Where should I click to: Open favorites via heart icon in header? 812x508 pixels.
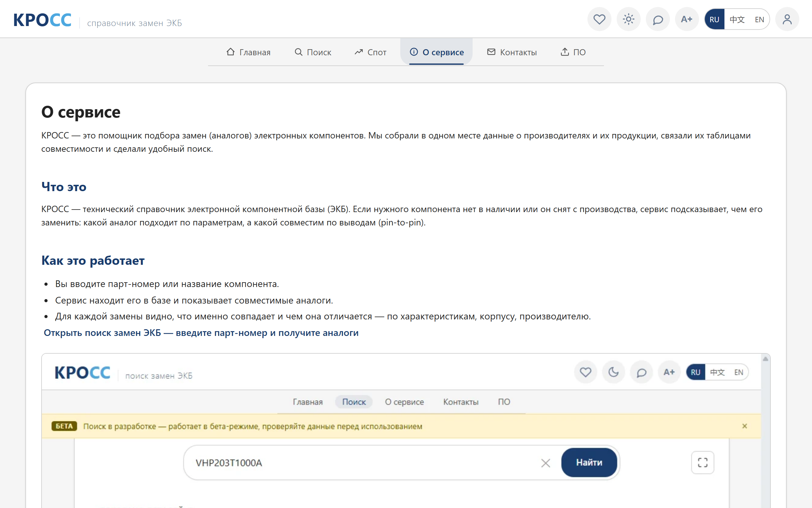pos(599,19)
